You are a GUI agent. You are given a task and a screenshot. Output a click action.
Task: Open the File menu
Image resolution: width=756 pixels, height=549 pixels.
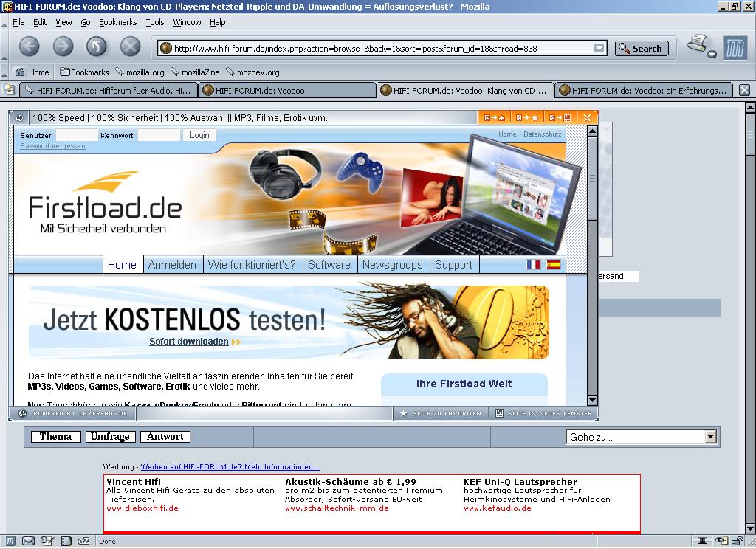click(18, 22)
